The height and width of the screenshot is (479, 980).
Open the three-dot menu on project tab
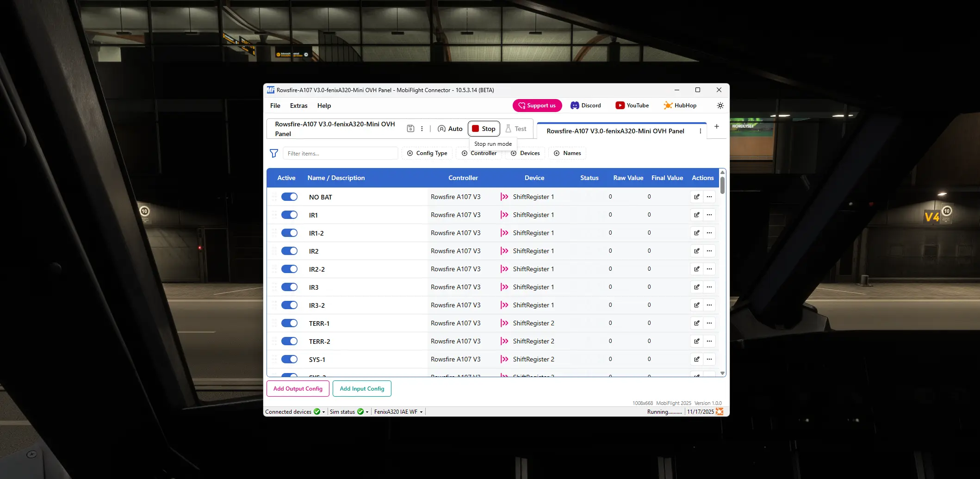[x=700, y=131]
